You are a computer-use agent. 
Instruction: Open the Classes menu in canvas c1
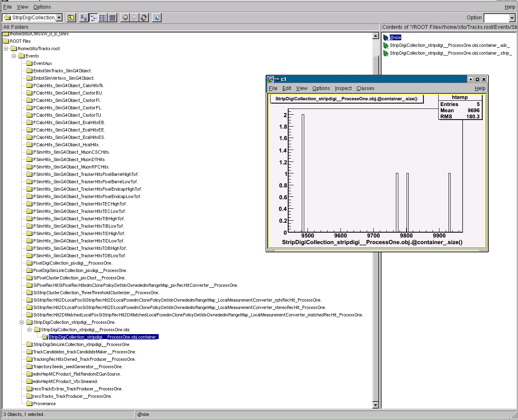pos(365,88)
